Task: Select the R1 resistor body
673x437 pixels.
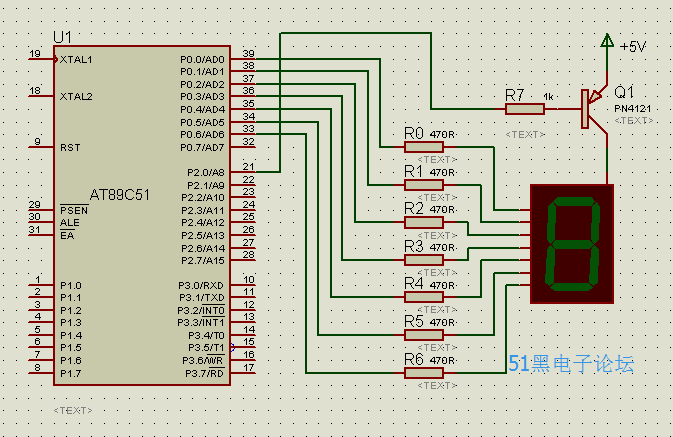Action: pyautogui.click(x=424, y=185)
